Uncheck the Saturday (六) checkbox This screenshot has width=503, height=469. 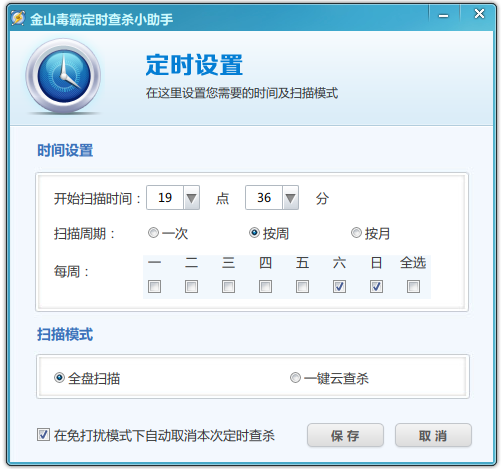click(339, 286)
